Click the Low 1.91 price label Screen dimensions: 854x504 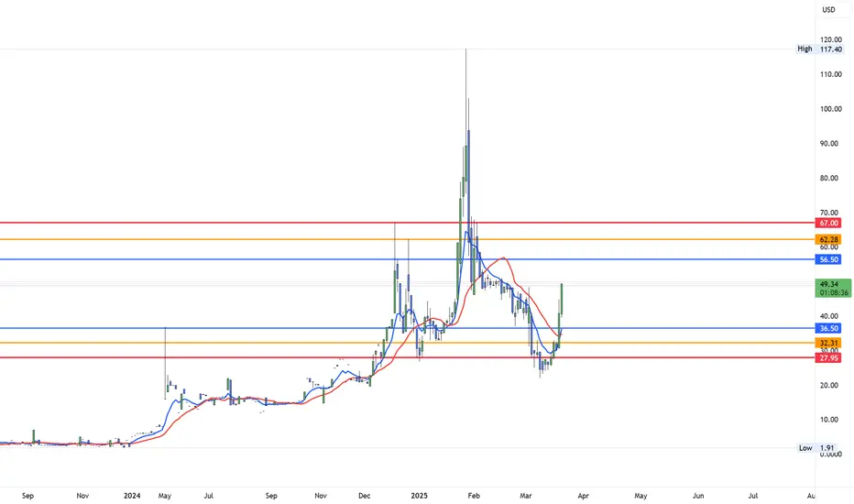[x=816, y=448]
